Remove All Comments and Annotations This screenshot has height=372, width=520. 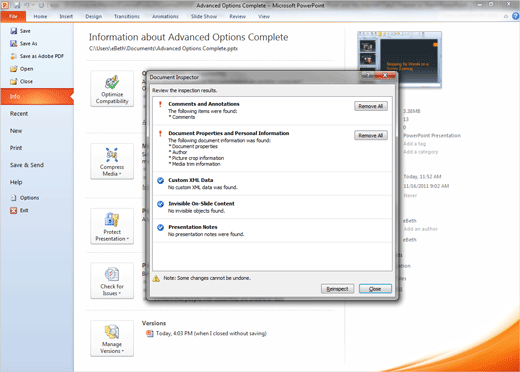pyautogui.click(x=371, y=106)
